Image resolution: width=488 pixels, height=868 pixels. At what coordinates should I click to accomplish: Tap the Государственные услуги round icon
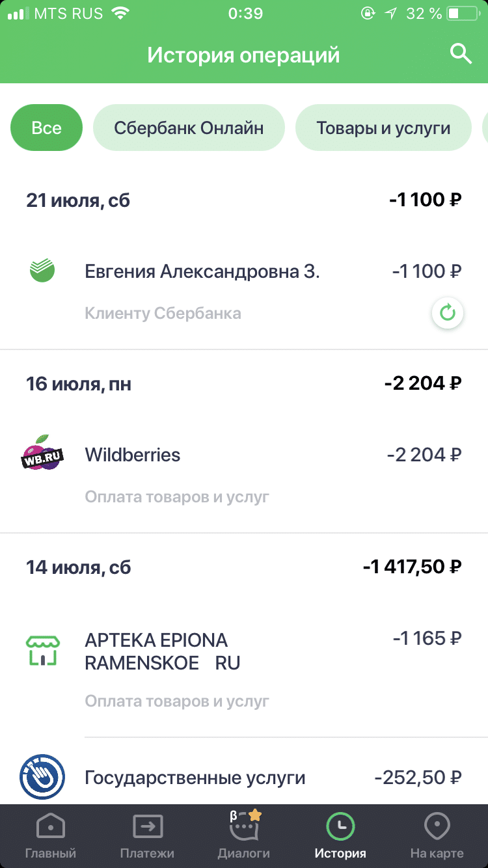42,777
